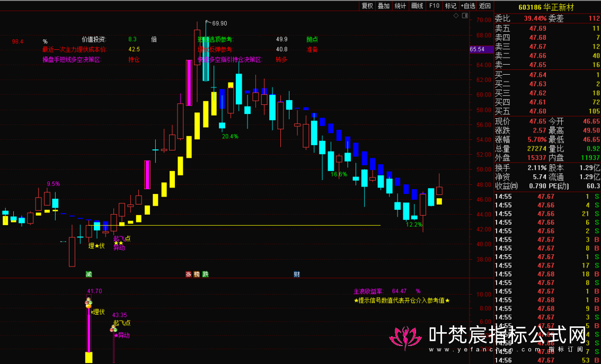Image resolution: width=601 pixels, height=364 pixels.
Task: Click the 内盘 value 11937
Action: 591,158
